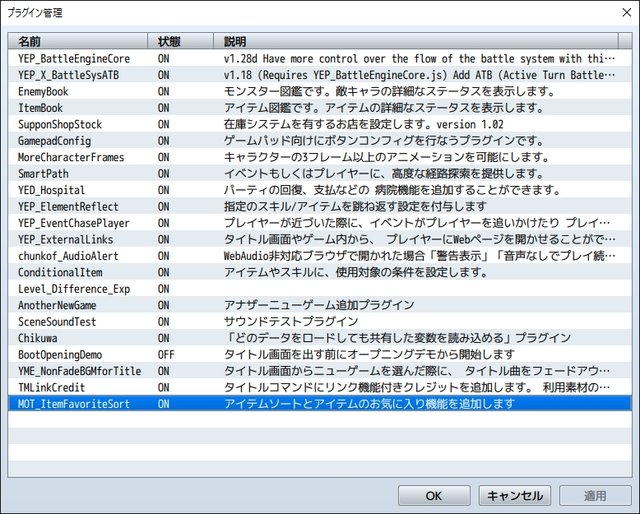This screenshot has width=640, height=514.
Task: Select the SceneSoundTest plugin row
Action: 320,322
